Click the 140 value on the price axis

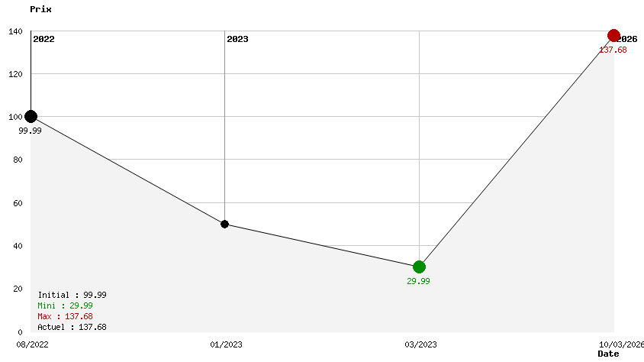(x=15, y=31)
